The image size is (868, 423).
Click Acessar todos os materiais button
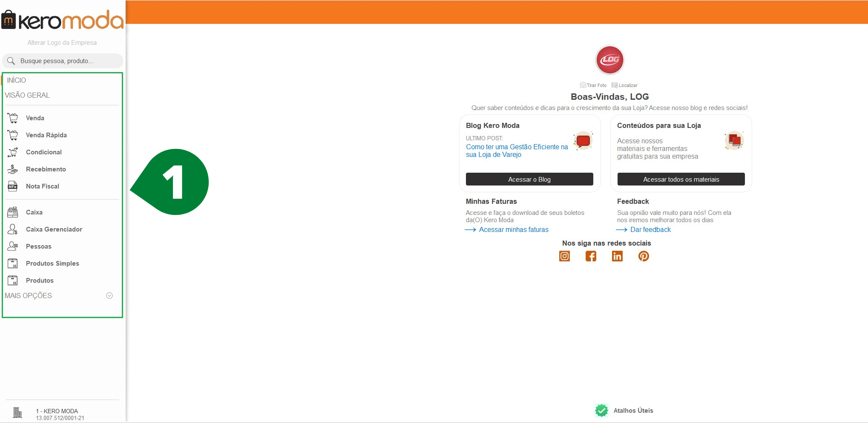click(x=681, y=179)
